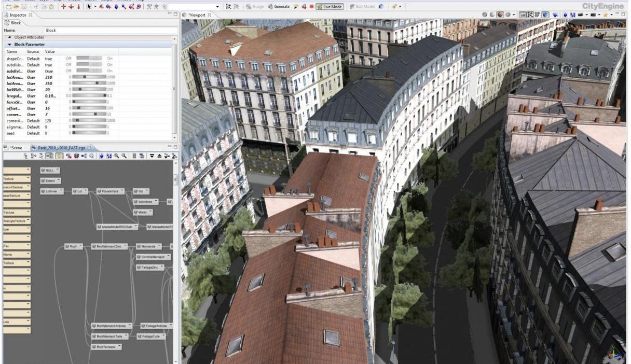Screen dimensions: 631x364
Task: Open the dropdown on the Roof node
Action: pyautogui.click(x=80, y=247)
